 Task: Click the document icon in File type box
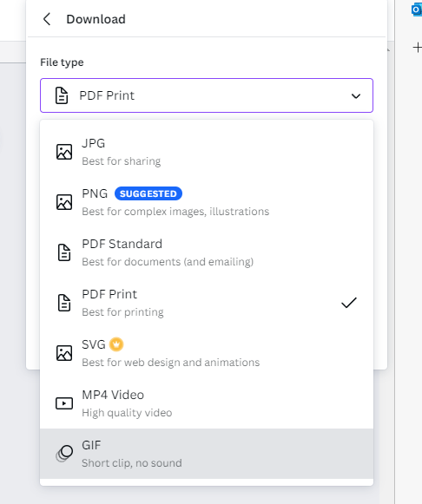click(62, 95)
